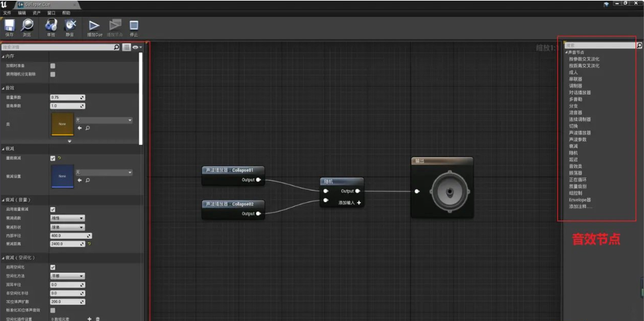Collapse the 衰减（空间化） section
This screenshot has width=644, height=321.
pyautogui.click(x=3, y=258)
